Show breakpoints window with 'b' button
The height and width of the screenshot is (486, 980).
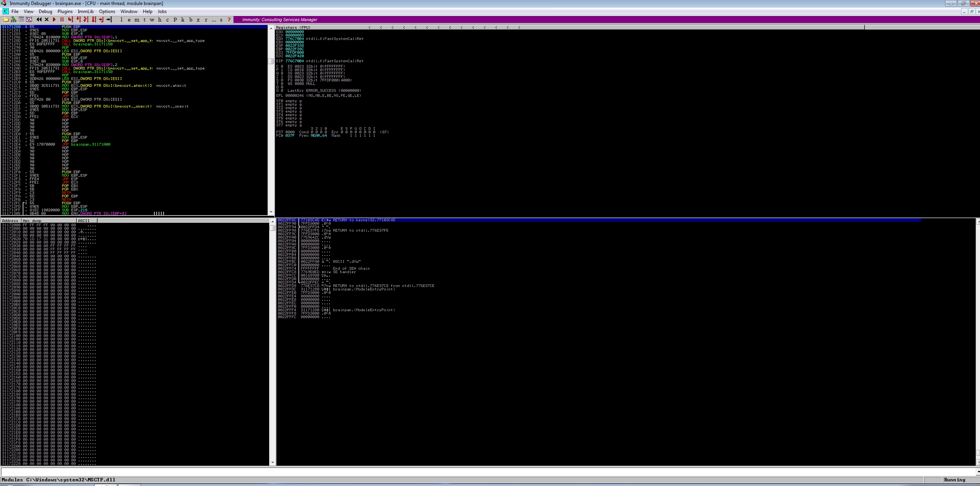click(x=190, y=20)
